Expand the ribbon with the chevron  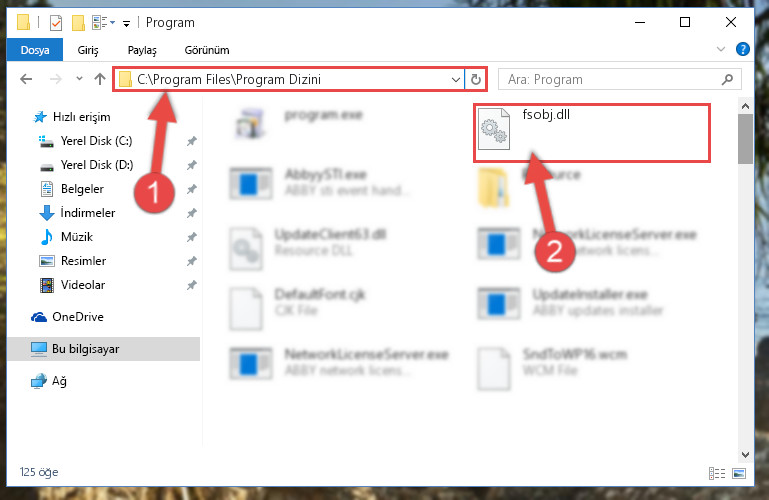721,49
